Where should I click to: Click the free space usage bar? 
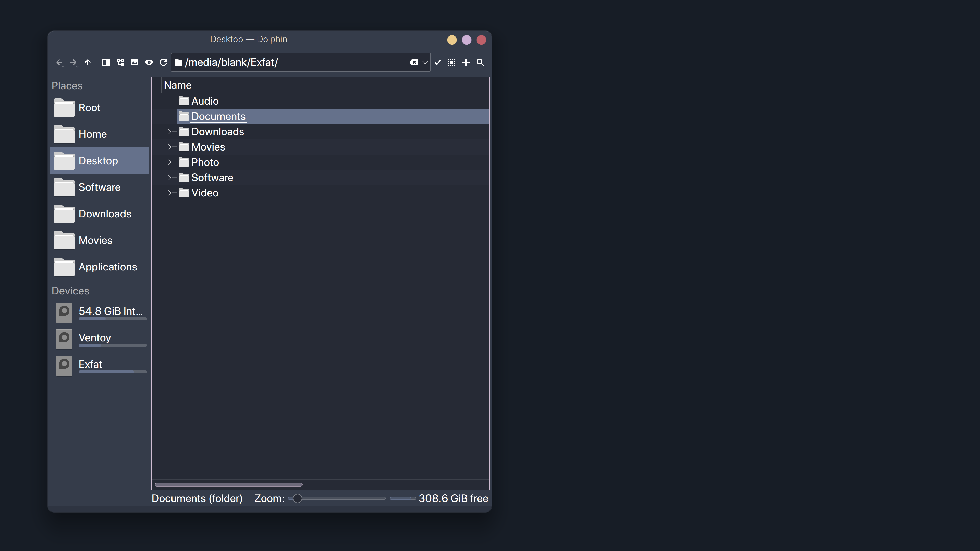point(403,498)
